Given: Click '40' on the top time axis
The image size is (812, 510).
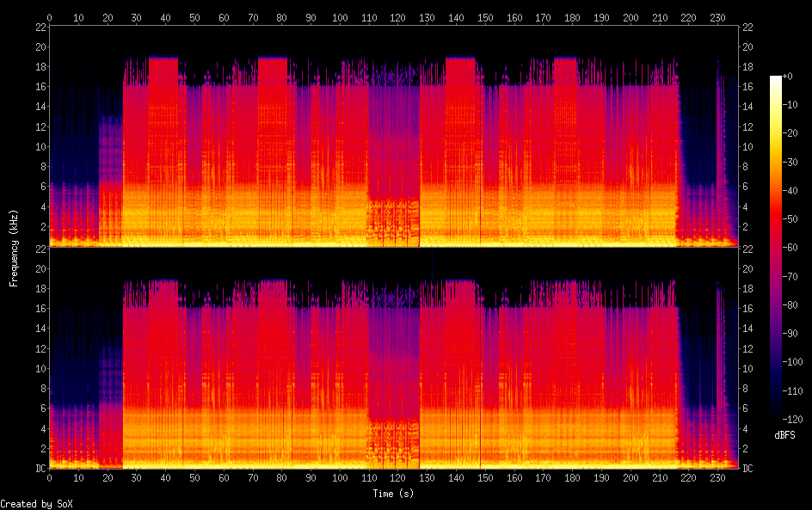Looking at the screenshot, I should pyautogui.click(x=165, y=17).
